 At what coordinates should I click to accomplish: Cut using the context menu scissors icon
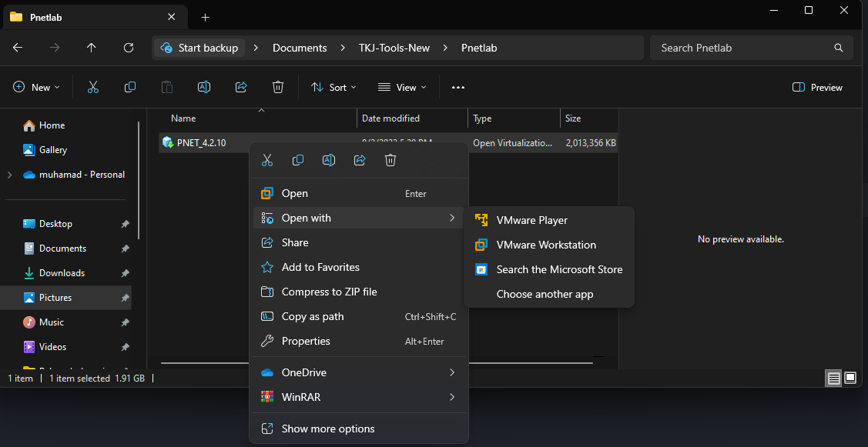(x=267, y=161)
